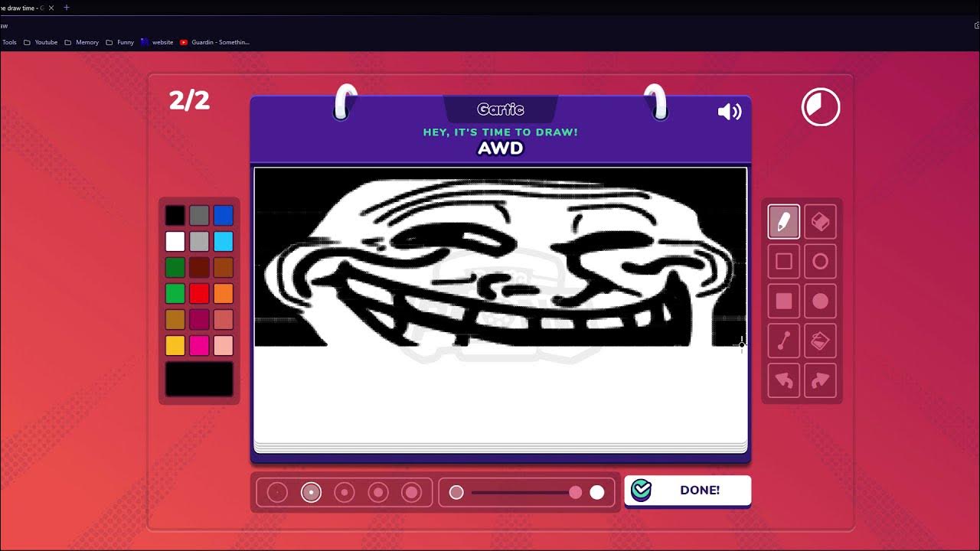Pick the orange color swatch

[x=224, y=294]
